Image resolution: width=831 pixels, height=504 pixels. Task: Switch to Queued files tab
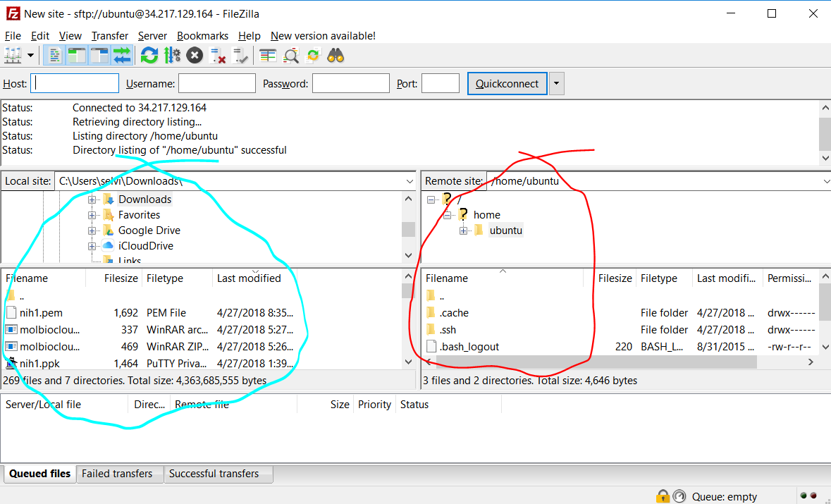pos(39,474)
